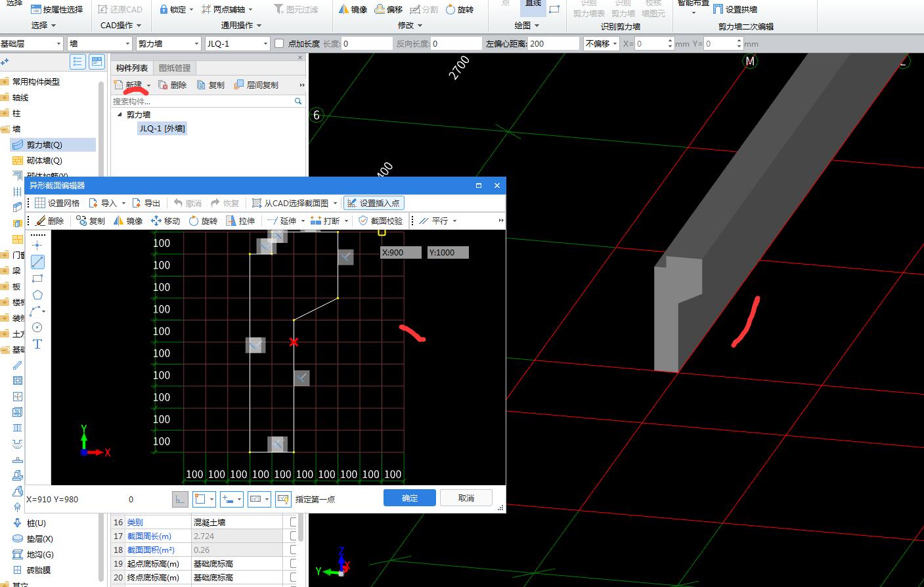
Task: Click the search magnifier in component search box
Action: [x=298, y=101]
